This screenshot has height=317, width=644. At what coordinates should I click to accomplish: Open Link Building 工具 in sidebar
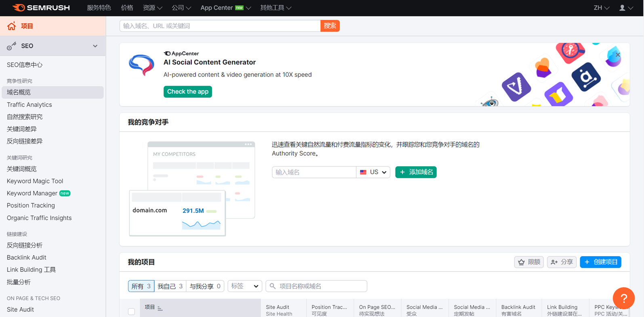(x=31, y=269)
